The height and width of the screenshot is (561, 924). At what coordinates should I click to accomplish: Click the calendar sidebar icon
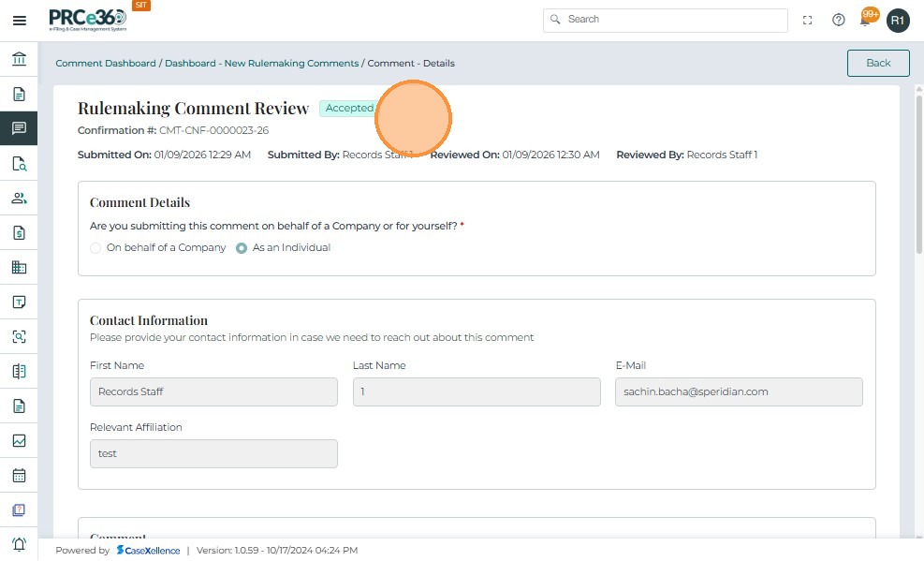(x=19, y=475)
